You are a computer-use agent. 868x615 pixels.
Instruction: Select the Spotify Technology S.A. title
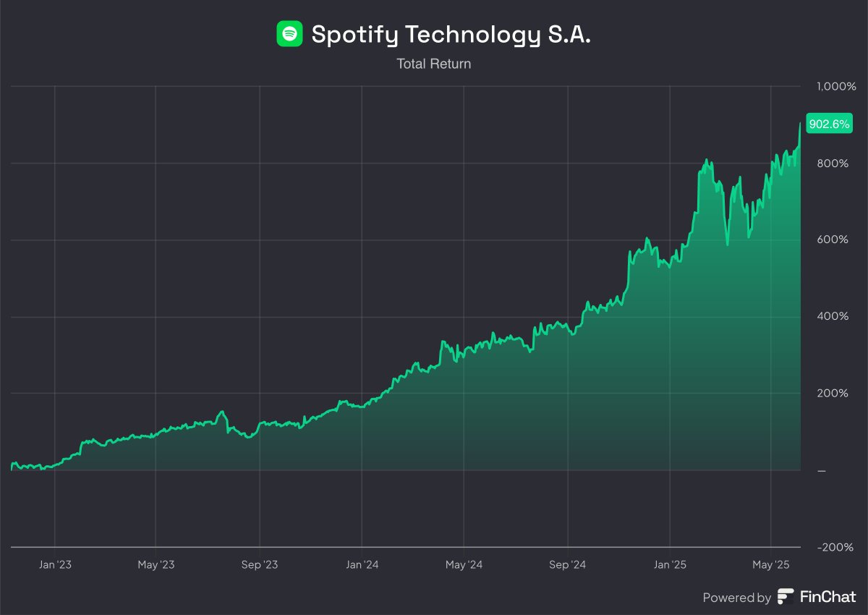click(451, 34)
